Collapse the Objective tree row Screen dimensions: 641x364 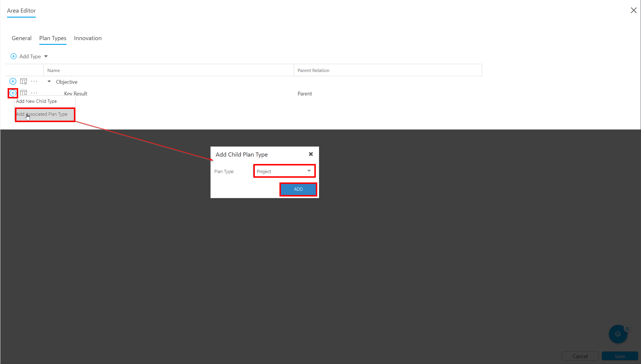pos(49,82)
